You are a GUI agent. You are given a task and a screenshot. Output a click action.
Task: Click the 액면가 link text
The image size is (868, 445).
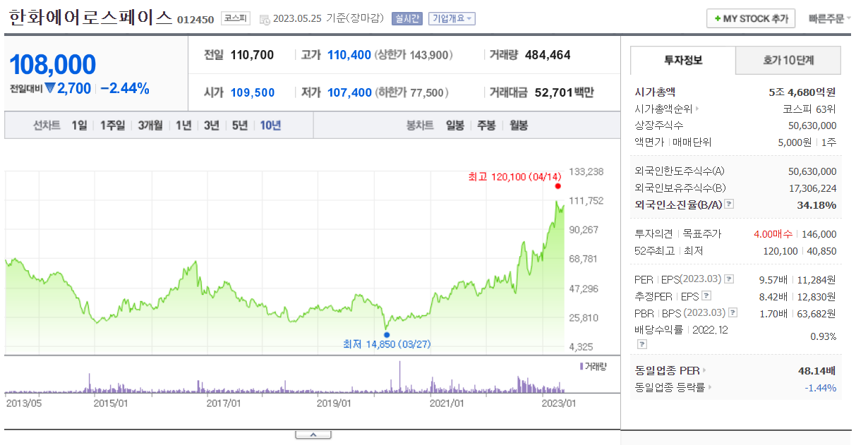650,142
